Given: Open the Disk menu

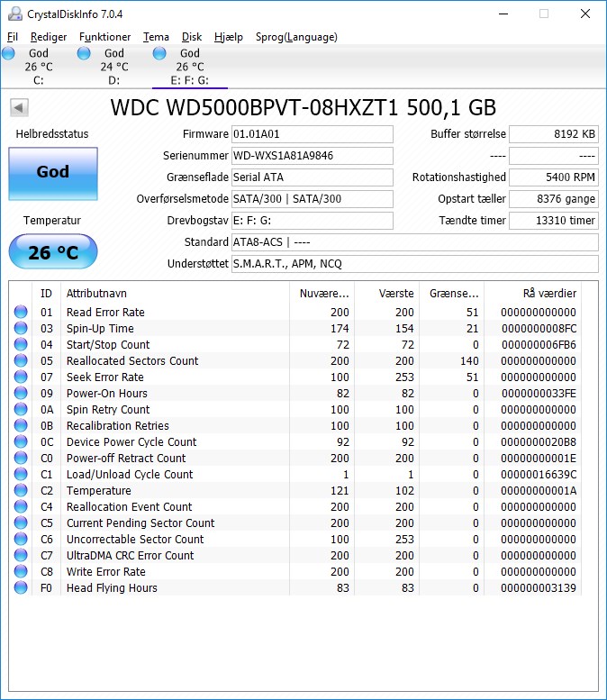Looking at the screenshot, I should [192, 37].
